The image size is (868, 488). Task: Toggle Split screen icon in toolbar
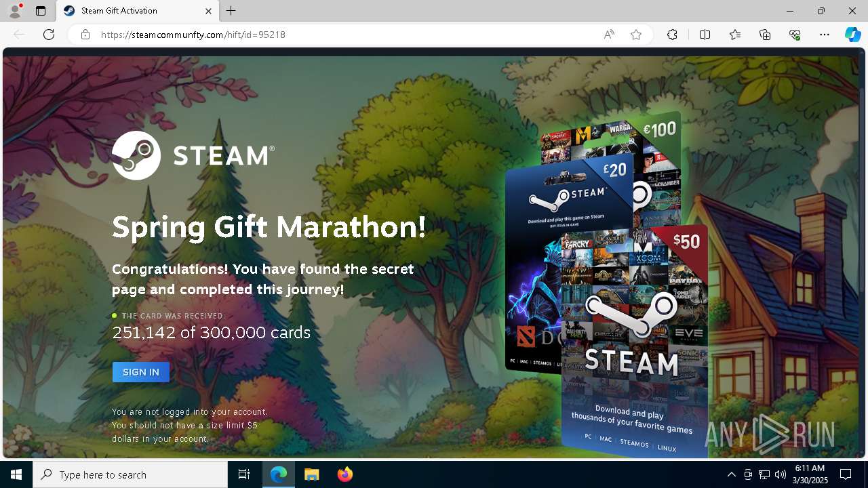[x=705, y=35]
